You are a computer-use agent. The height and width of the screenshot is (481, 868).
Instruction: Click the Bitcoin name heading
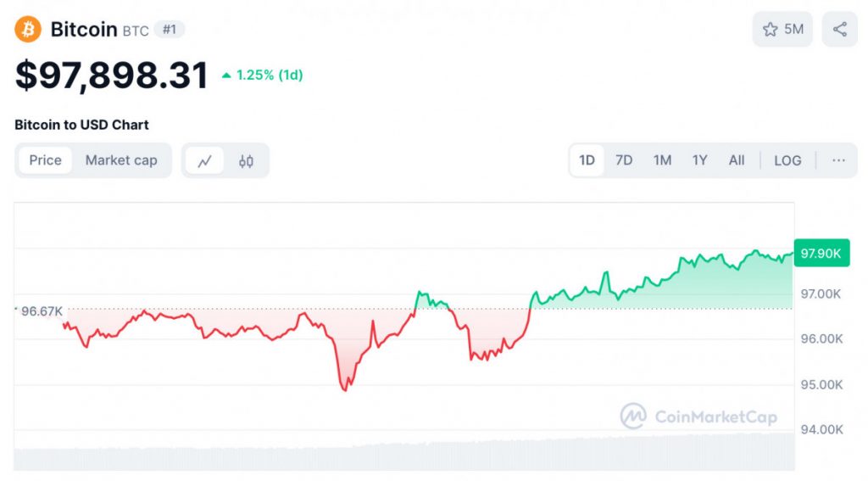click(x=84, y=29)
